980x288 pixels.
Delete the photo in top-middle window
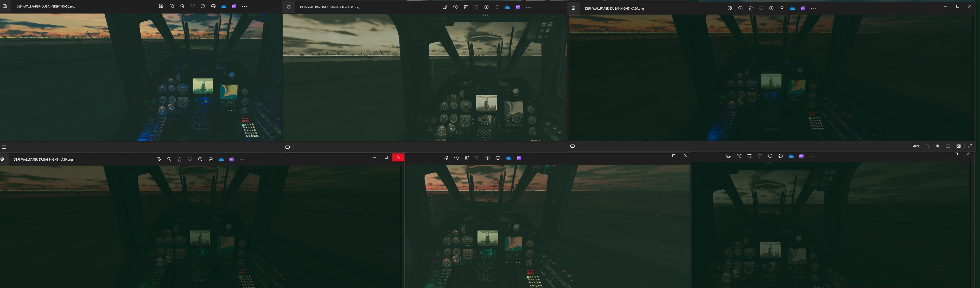click(x=466, y=7)
